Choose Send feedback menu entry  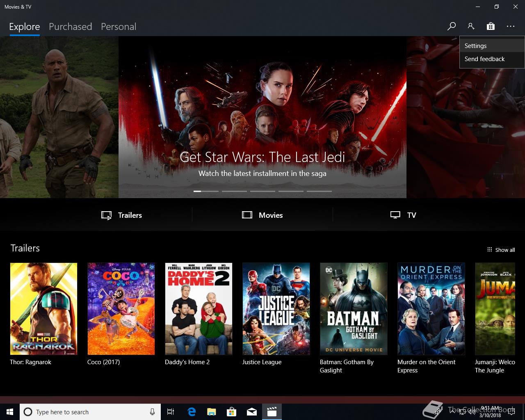click(492, 59)
